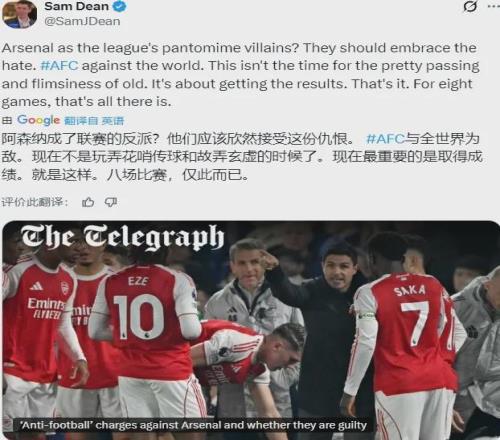Click The Telegraph logo on image
The height and width of the screenshot is (440, 500).
pos(123,237)
